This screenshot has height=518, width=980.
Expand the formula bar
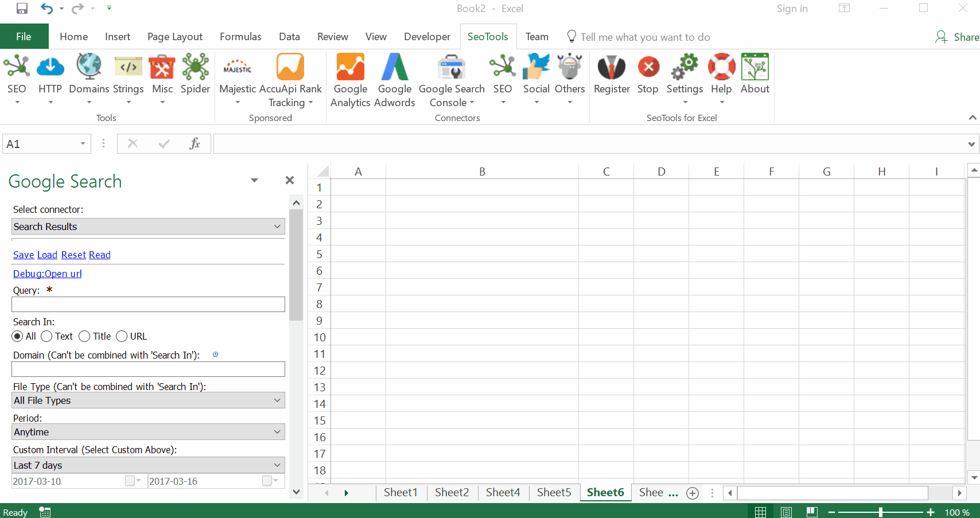pyautogui.click(x=971, y=144)
